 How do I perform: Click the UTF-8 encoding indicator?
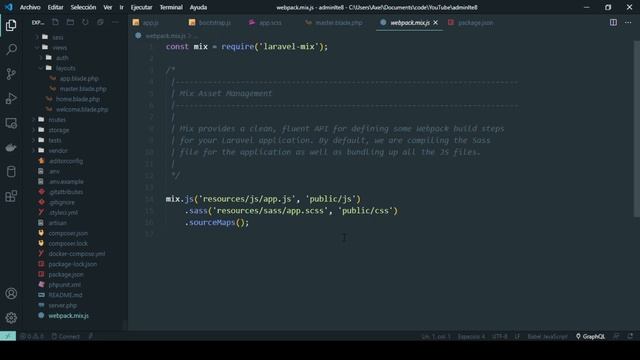(x=500, y=336)
